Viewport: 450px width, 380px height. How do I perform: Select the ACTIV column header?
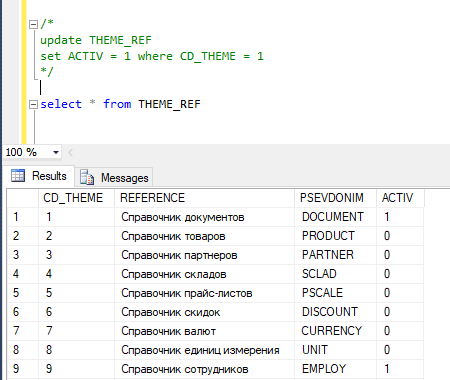400,198
